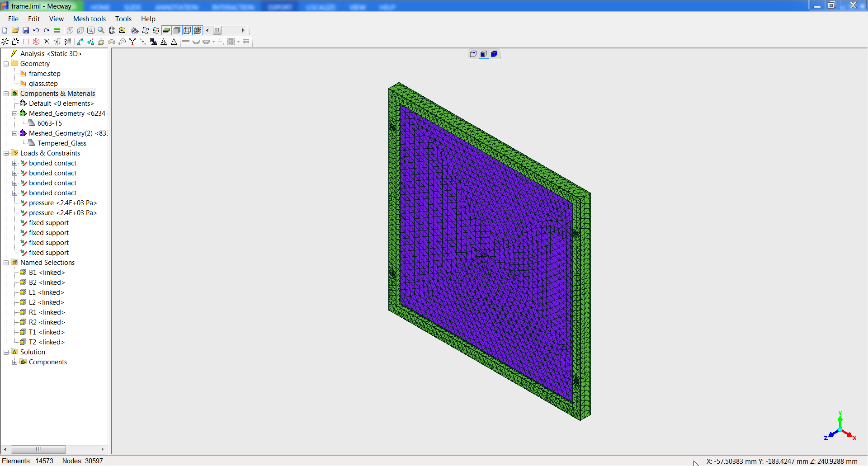
Task: Expand the first bonded contact item
Action: click(x=15, y=163)
